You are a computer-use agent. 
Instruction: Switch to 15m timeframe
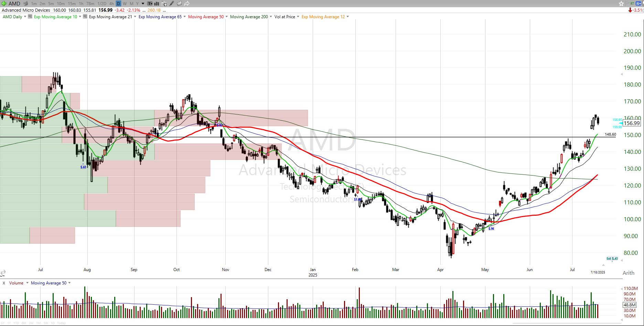coord(72,4)
